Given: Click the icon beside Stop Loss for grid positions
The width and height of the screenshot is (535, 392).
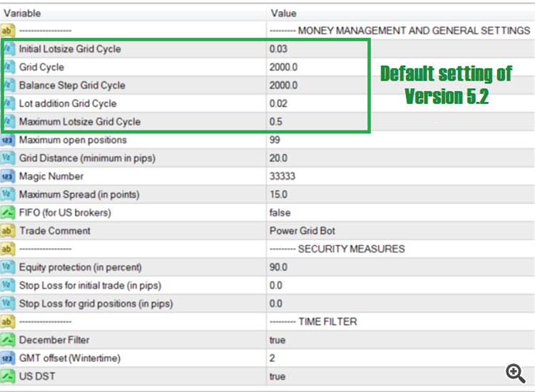Looking at the screenshot, I should coord(8,304).
